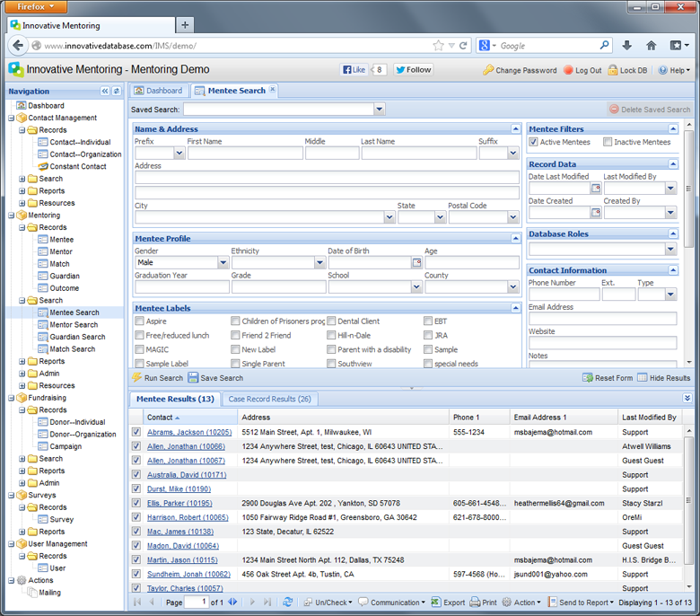Click the Export icon in results toolbar

pos(436,603)
